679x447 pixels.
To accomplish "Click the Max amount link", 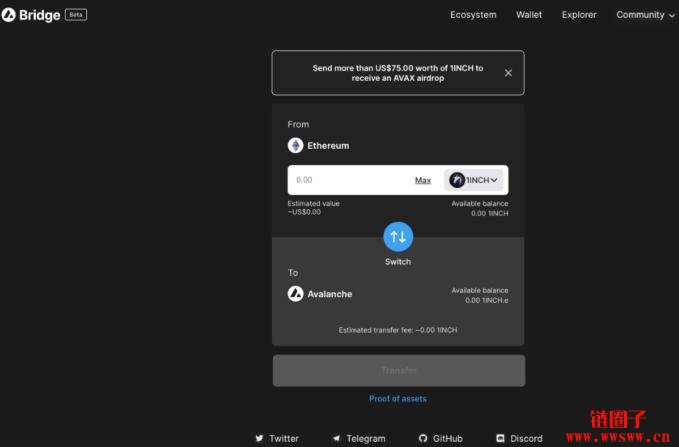I will click(423, 180).
